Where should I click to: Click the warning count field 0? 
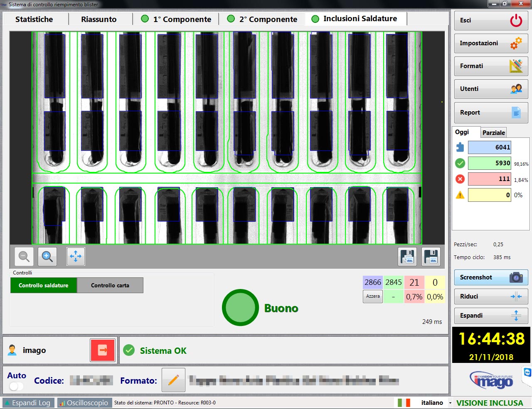pos(490,195)
